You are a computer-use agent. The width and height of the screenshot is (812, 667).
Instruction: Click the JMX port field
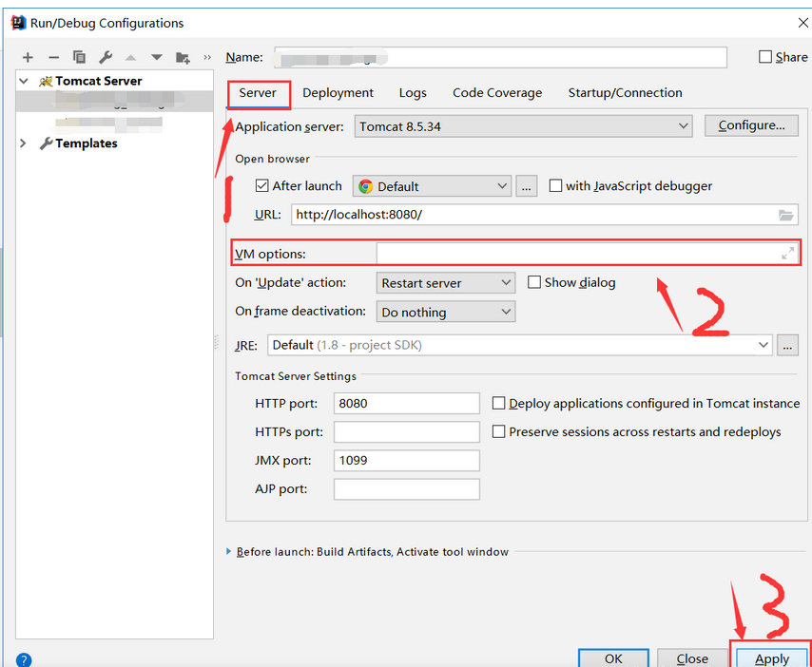click(x=407, y=460)
